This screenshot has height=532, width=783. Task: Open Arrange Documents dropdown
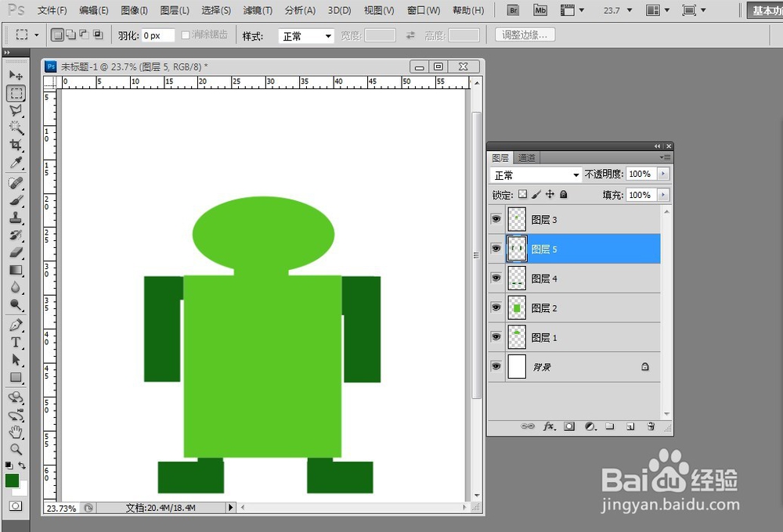657,10
